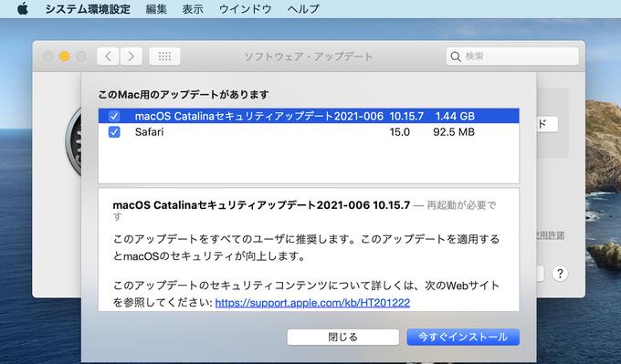Click the 92.5 MB size value
This screenshot has height=364, width=621.
pyautogui.click(x=454, y=131)
